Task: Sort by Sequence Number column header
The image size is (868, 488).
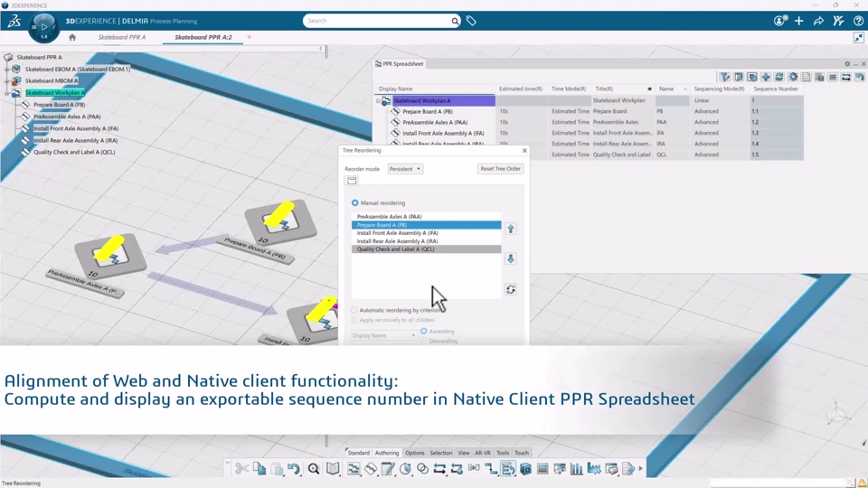Action: click(x=776, y=89)
